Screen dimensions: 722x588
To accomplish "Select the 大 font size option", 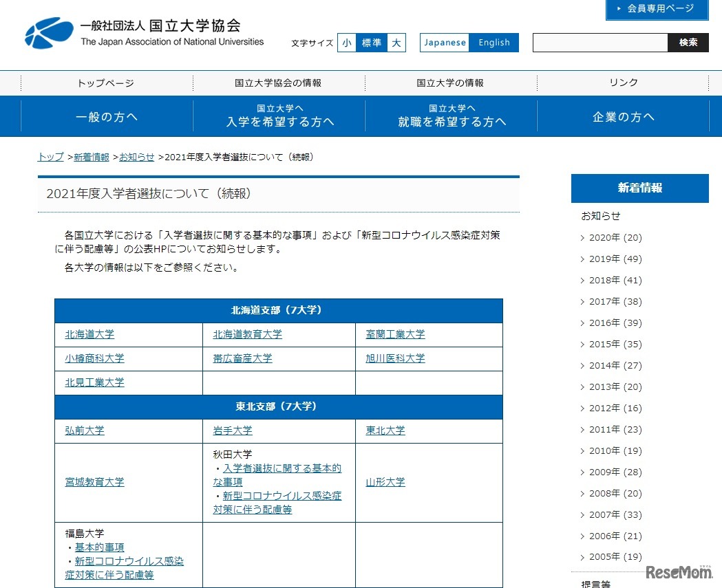I will (x=396, y=43).
